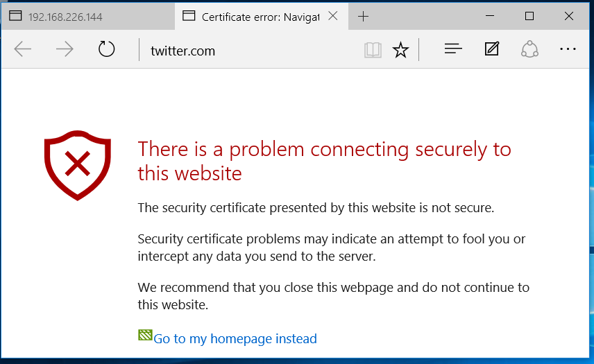Make a Web Note pencil icon
The width and height of the screenshot is (594, 364).
tap(492, 49)
